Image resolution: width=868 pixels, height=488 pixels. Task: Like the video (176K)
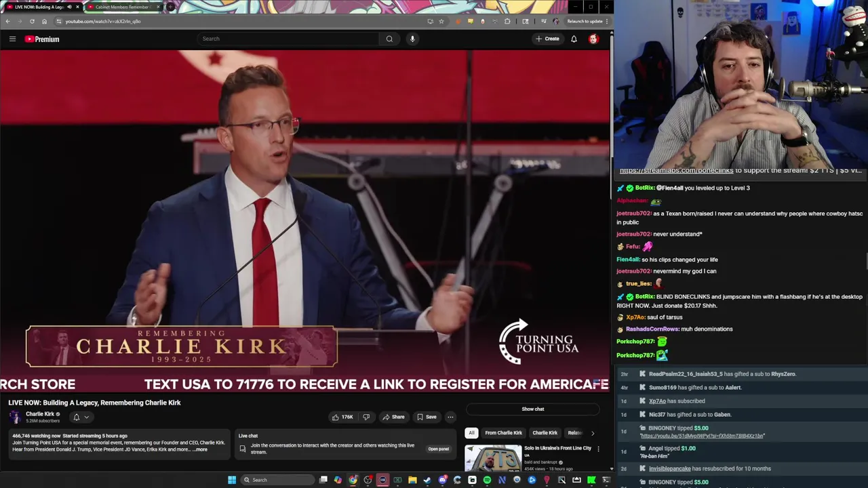tap(342, 417)
